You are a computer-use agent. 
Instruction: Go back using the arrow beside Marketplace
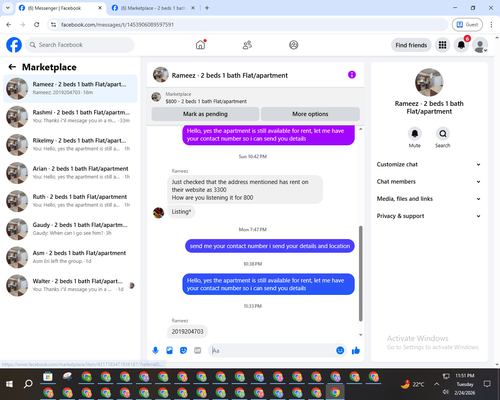(x=12, y=67)
